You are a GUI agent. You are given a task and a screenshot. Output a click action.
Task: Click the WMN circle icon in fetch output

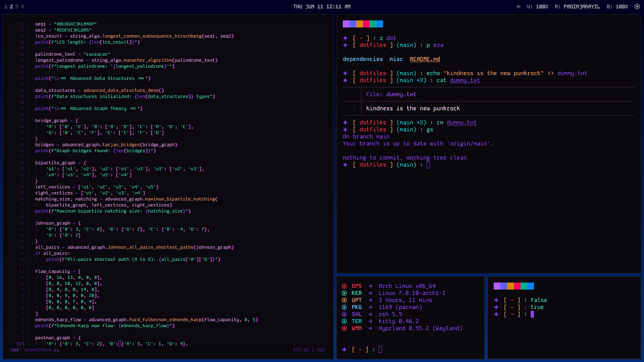345,328
